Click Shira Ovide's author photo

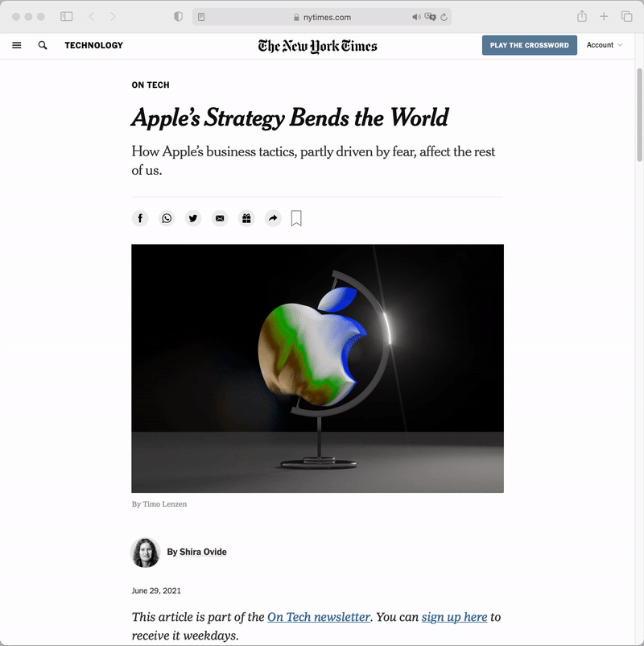(x=146, y=553)
